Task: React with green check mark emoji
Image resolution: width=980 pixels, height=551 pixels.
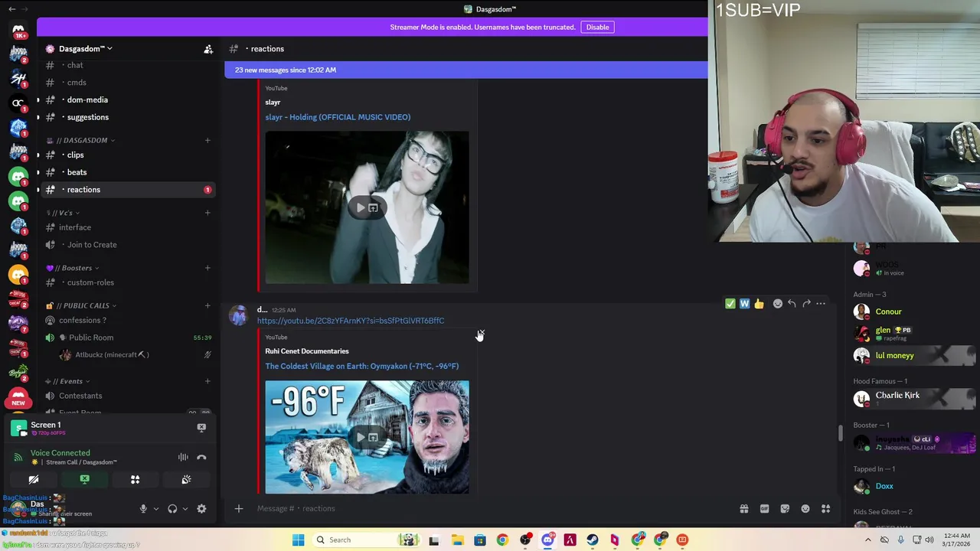Action: pyautogui.click(x=730, y=304)
